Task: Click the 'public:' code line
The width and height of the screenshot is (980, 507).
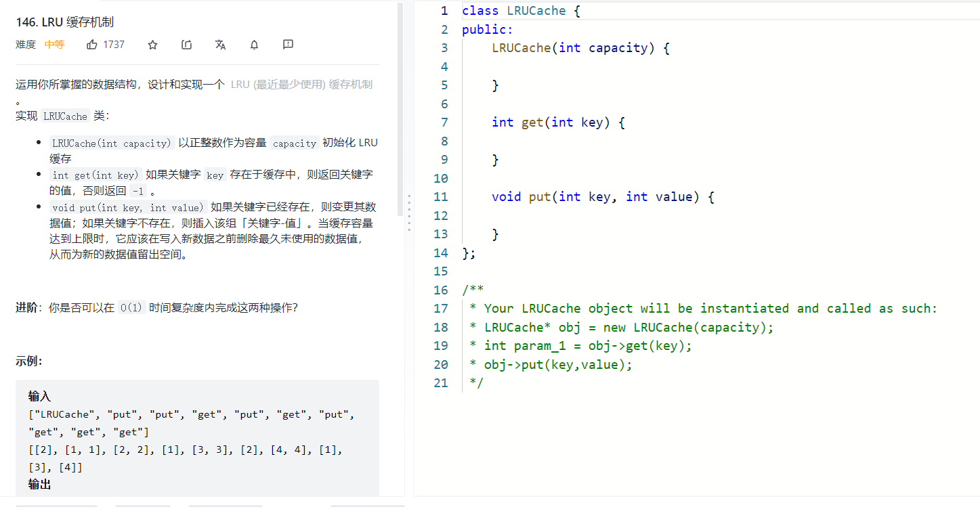Action: pyautogui.click(x=488, y=29)
